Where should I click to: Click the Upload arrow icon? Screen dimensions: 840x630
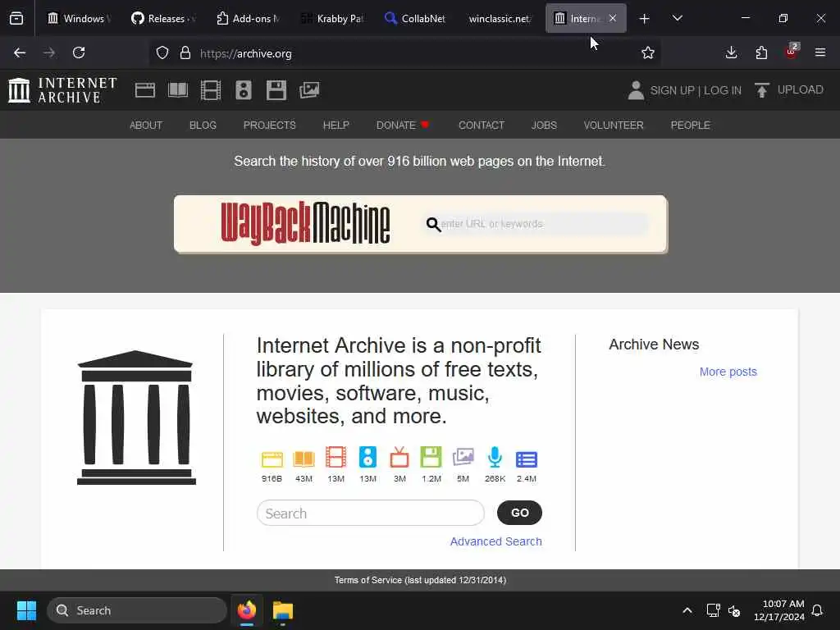tap(762, 90)
